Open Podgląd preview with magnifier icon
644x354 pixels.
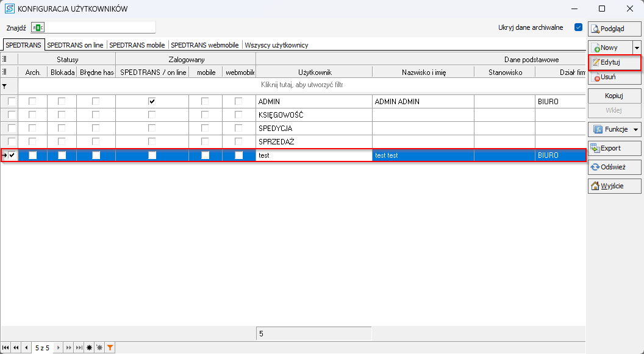click(614, 29)
